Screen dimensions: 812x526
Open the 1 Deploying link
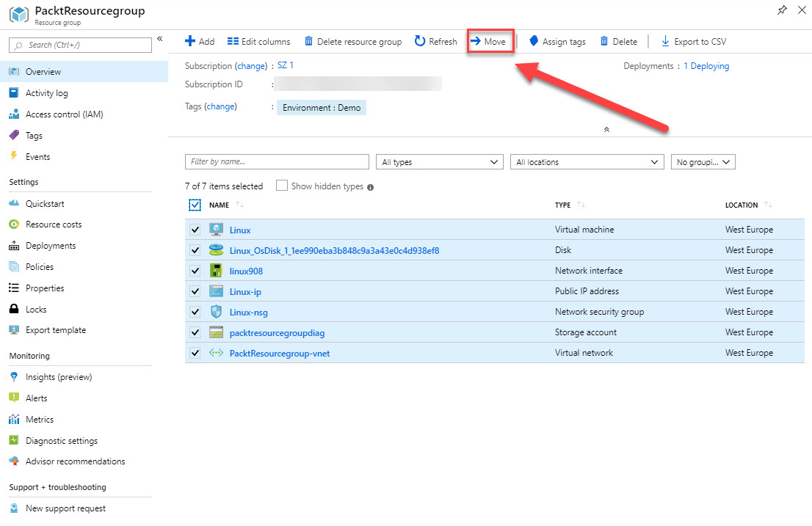[706, 66]
